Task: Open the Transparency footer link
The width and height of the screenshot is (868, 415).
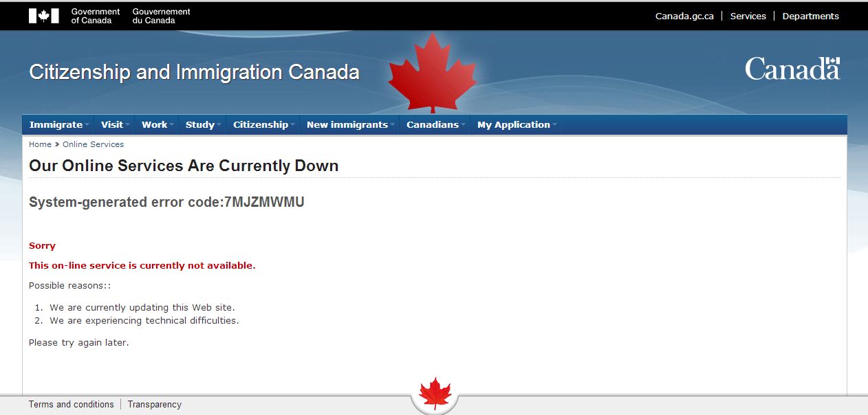Action: (154, 404)
